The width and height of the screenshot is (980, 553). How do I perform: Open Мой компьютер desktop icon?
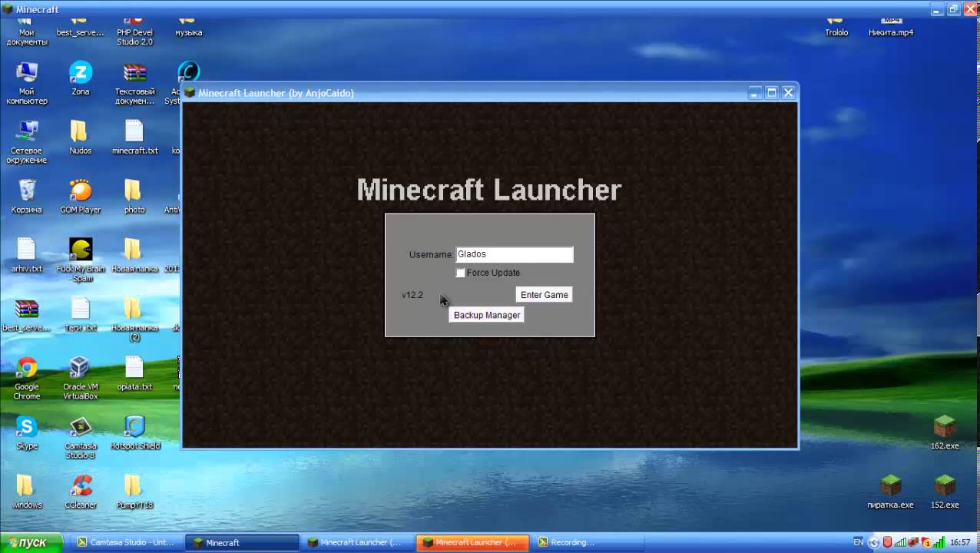27,83
